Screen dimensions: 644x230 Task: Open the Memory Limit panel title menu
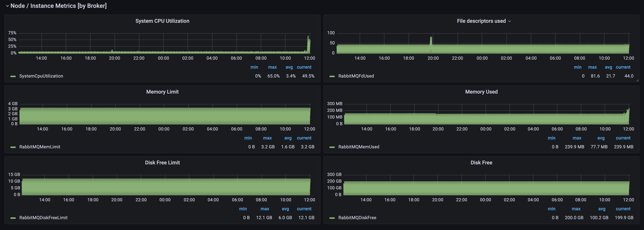click(162, 92)
